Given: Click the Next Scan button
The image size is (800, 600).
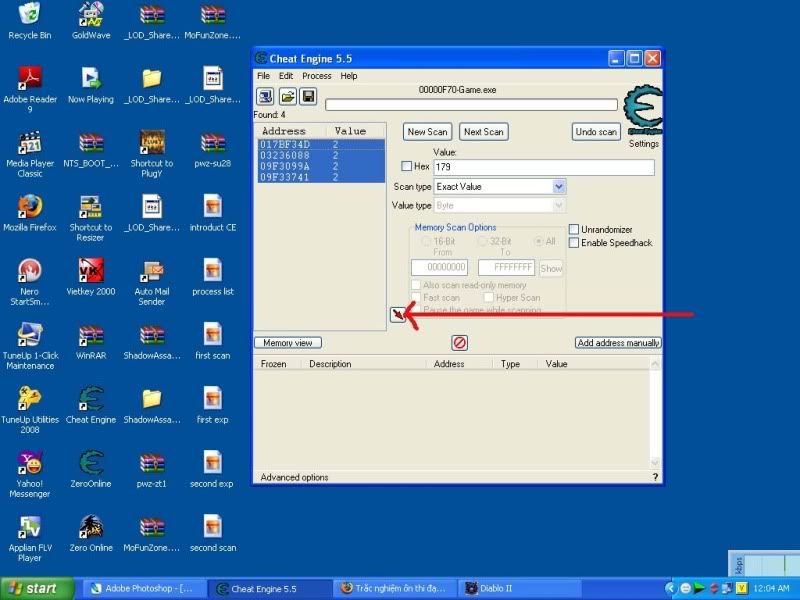Looking at the screenshot, I should coord(484,132).
